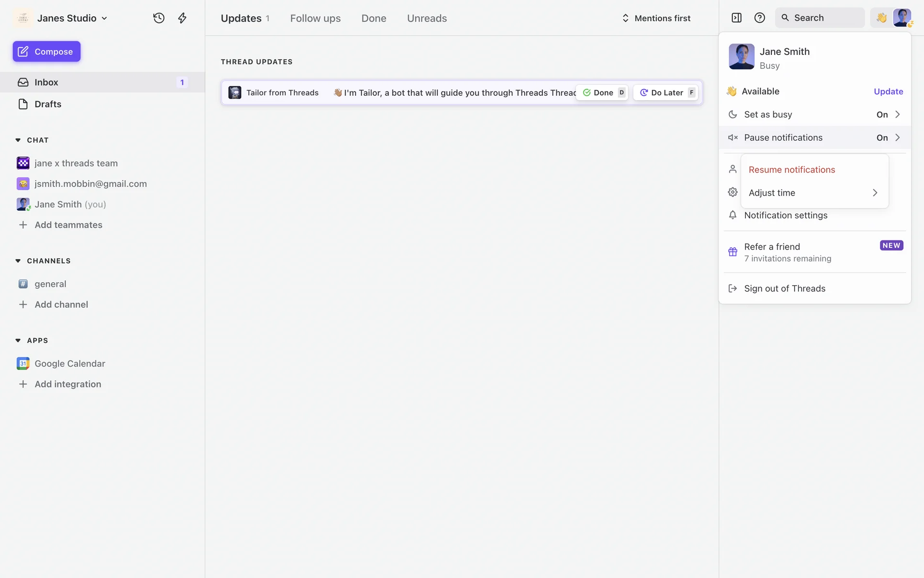The image size is (924, 578).
Task: Mark Tailor thread as Done
Action: pos(603,92)
